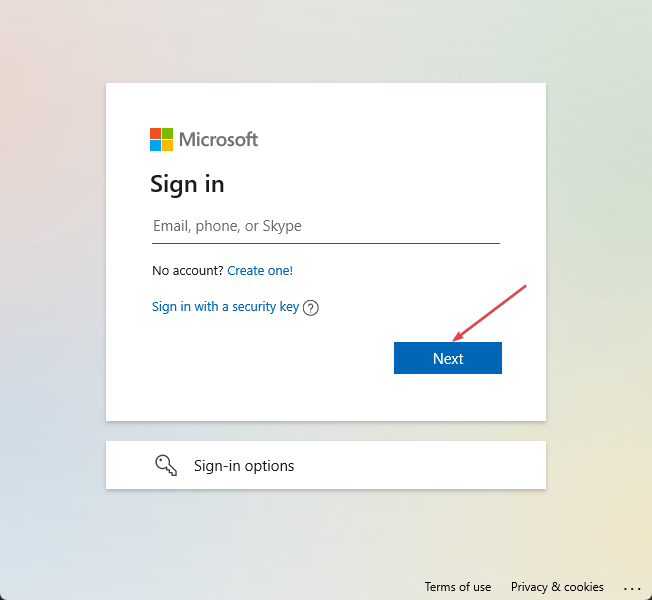View the Terms of use page

click(457, 587)
